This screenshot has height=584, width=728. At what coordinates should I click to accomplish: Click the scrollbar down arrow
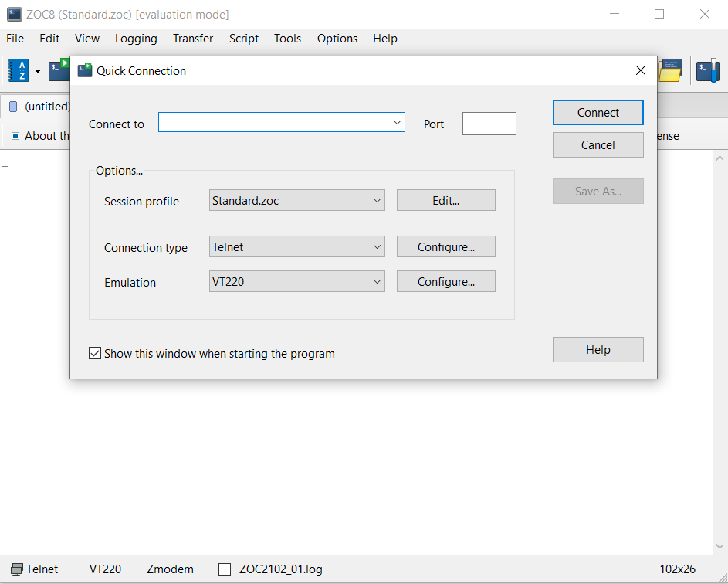(720, 546)
